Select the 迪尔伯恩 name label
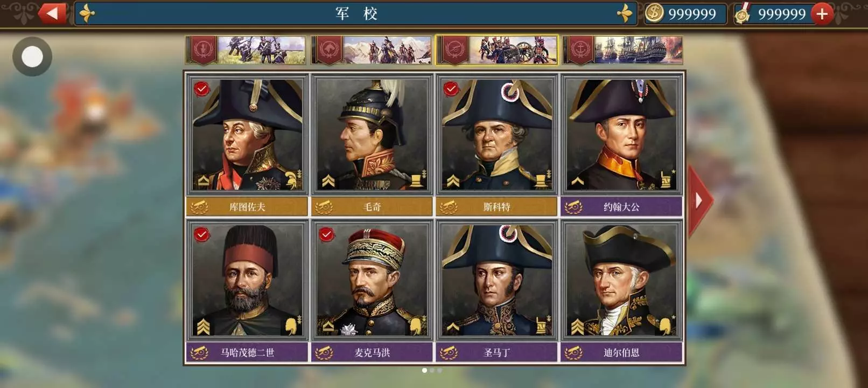The image size is (868, 388). click(621, 353)
